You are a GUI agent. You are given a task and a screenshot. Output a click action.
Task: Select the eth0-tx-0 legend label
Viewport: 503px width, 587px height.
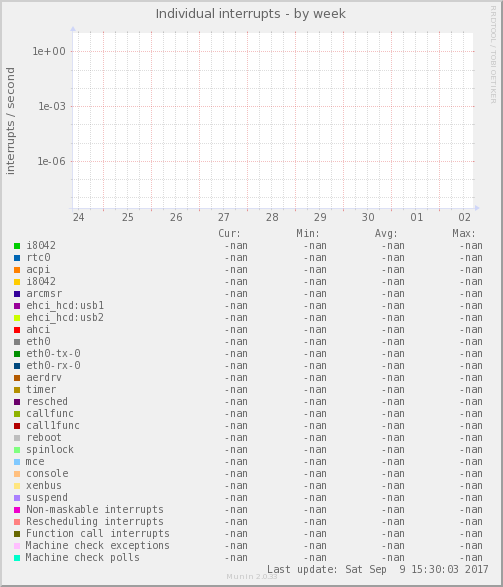tap(53, 353)
